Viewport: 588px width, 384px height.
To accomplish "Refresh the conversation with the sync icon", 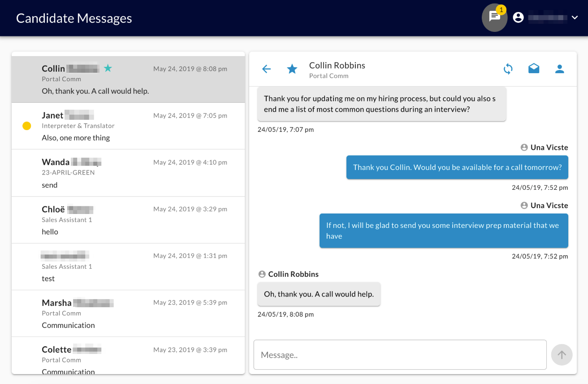I will point(508,69).
